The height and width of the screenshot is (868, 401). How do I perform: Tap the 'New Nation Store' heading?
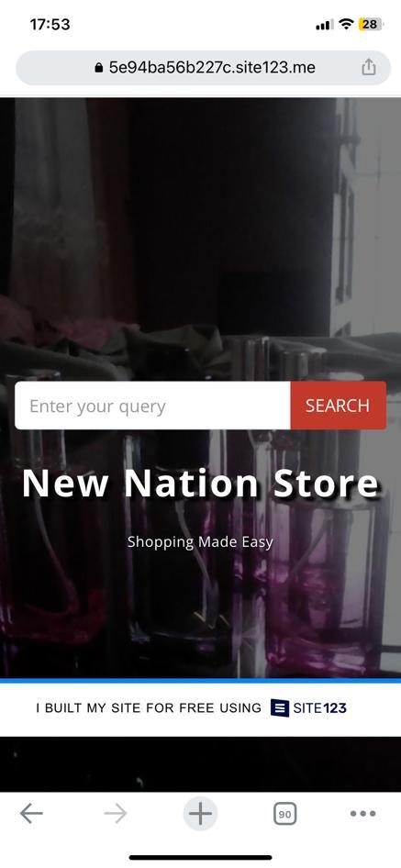pyautogui.click(x=200, y=484)
